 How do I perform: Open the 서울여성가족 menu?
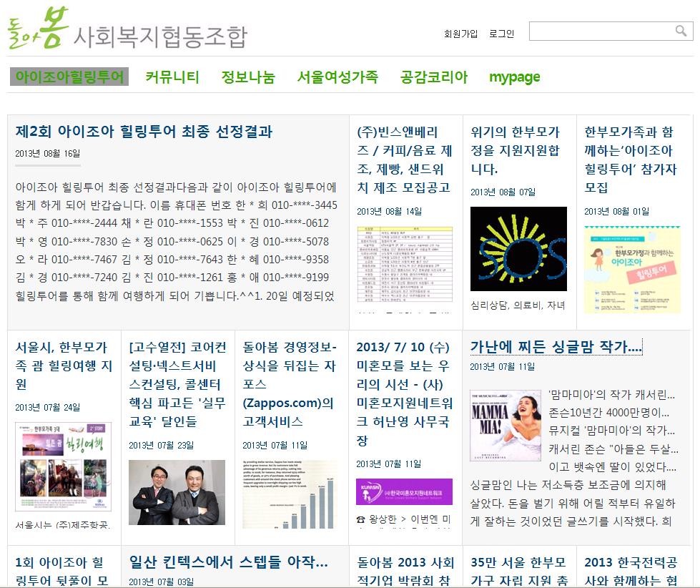point(337,77)
